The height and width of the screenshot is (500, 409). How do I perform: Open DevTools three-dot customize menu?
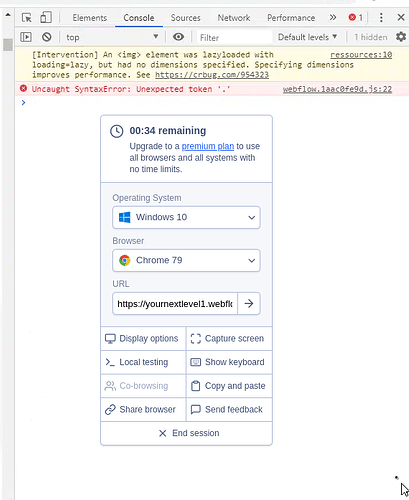pyautogui.click(x=381, y=17)
